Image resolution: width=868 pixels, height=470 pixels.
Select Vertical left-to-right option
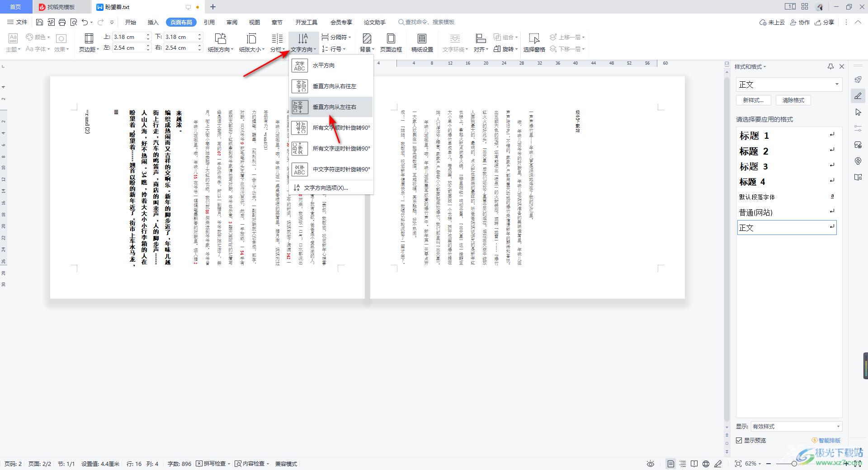point(331,107)
